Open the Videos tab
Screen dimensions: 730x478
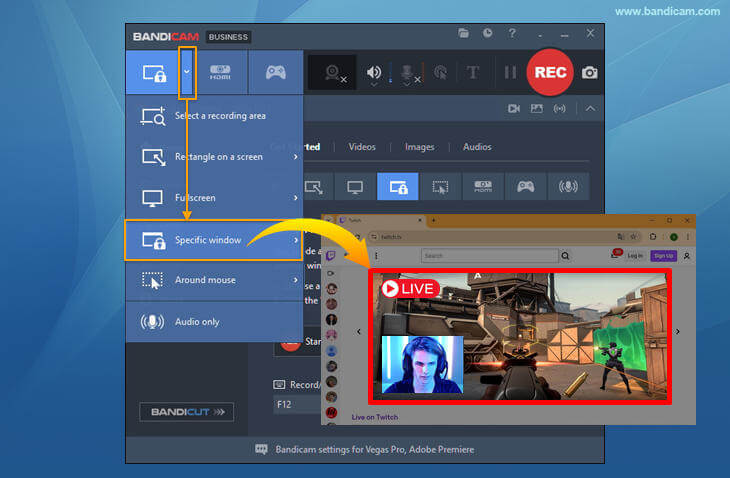click(x=362, y=147)
